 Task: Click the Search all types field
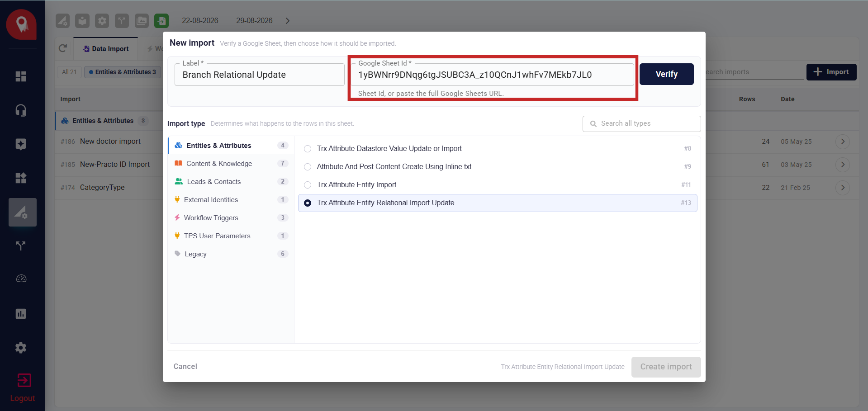(641, 124)
